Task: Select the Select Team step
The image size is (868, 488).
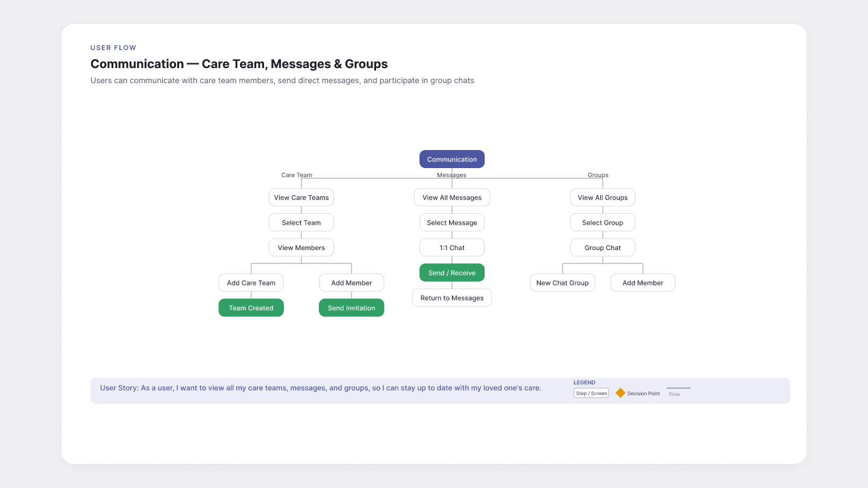Action: (x=301, y=222)
